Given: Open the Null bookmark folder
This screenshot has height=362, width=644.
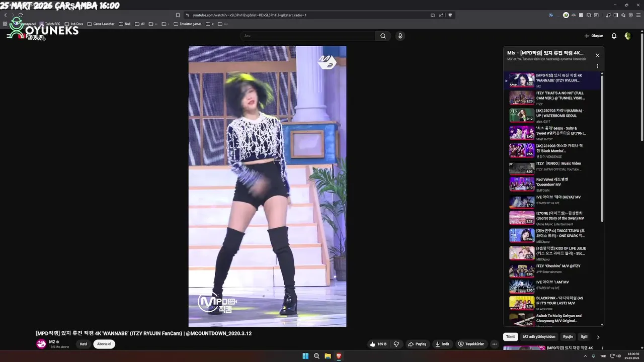Looking at the screenshot, I should click(x=125, y=24).
